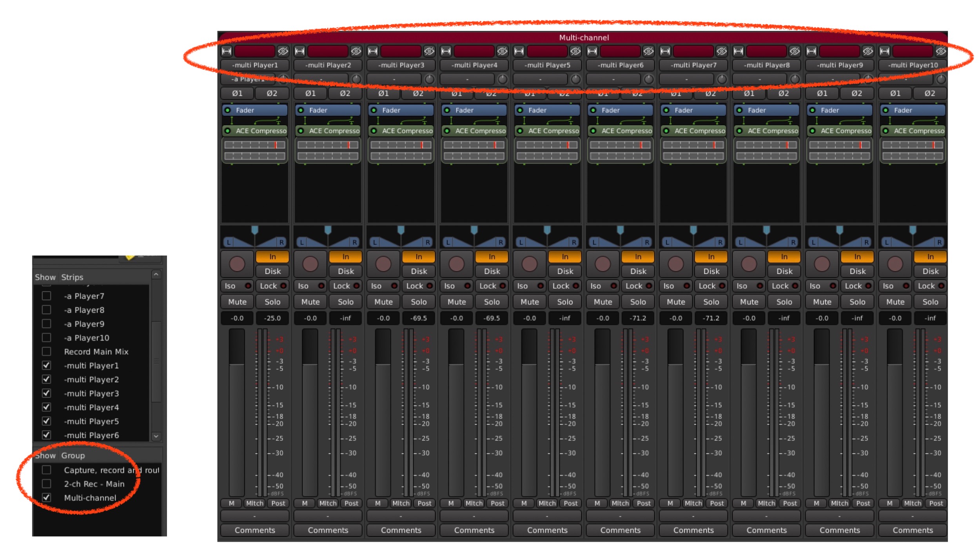Toggle In monitoring on -multi Player8
Screen dimensions: 980x551
784,257
